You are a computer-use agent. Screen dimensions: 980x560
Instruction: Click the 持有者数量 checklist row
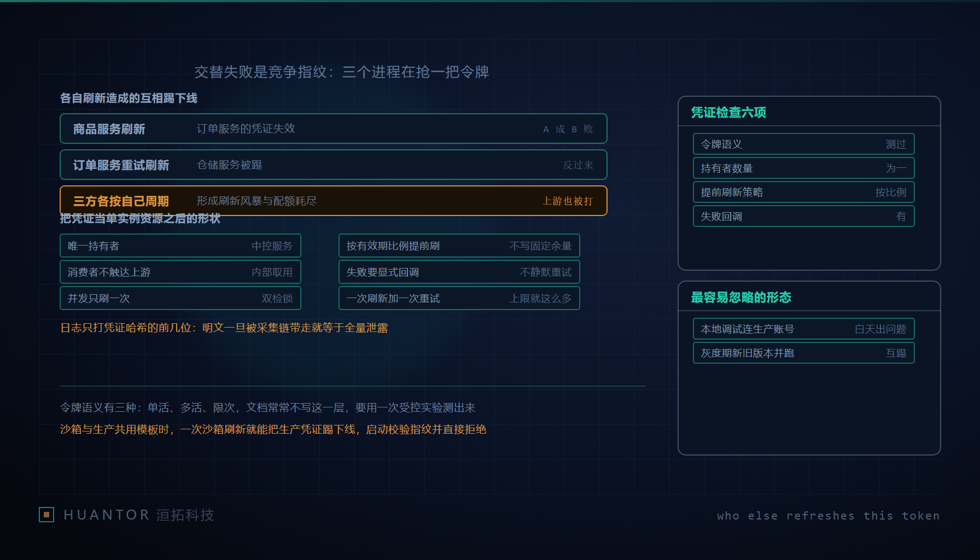coord(804,168)
